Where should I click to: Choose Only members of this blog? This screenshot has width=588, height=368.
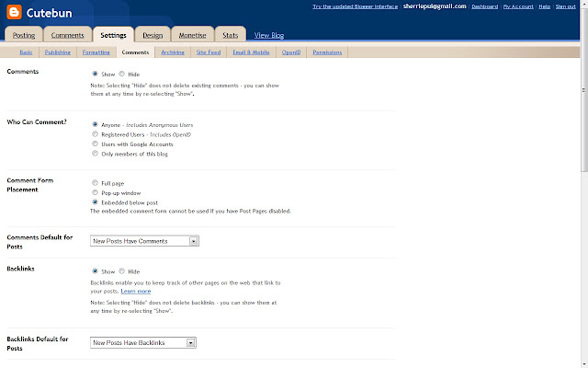pyautogui.click(x=95, y=154)
